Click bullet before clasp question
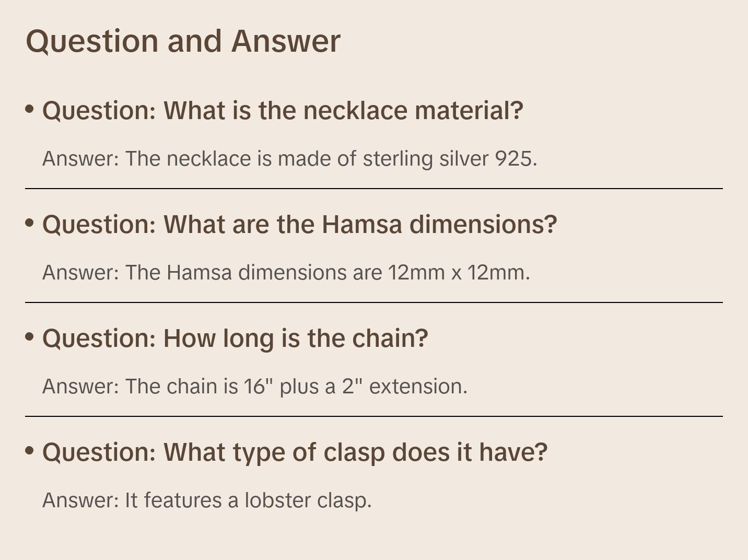This screenshot has height=560, width=748. [30, 451]
